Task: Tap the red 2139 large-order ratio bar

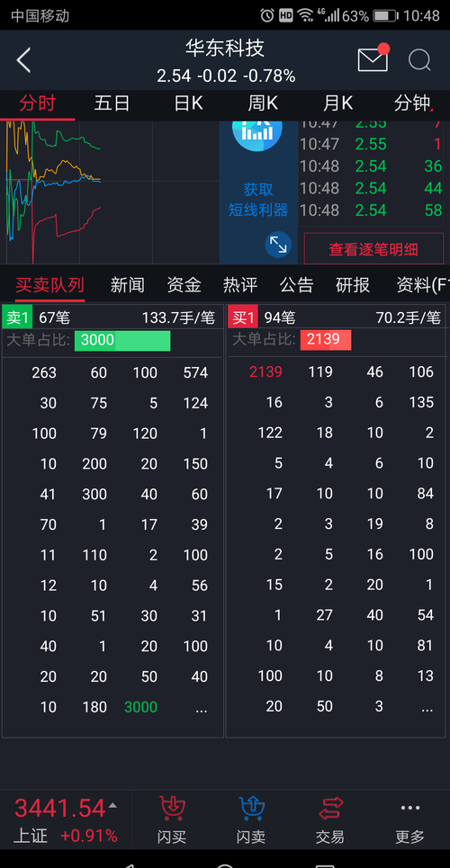Action: pos(326,339)
